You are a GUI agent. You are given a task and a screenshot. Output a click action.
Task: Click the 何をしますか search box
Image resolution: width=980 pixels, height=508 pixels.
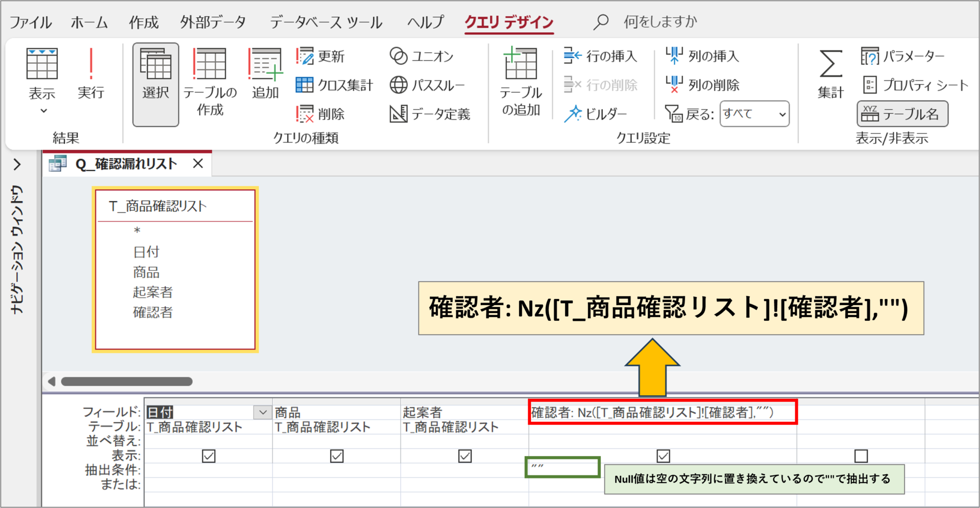pos(660,22)
